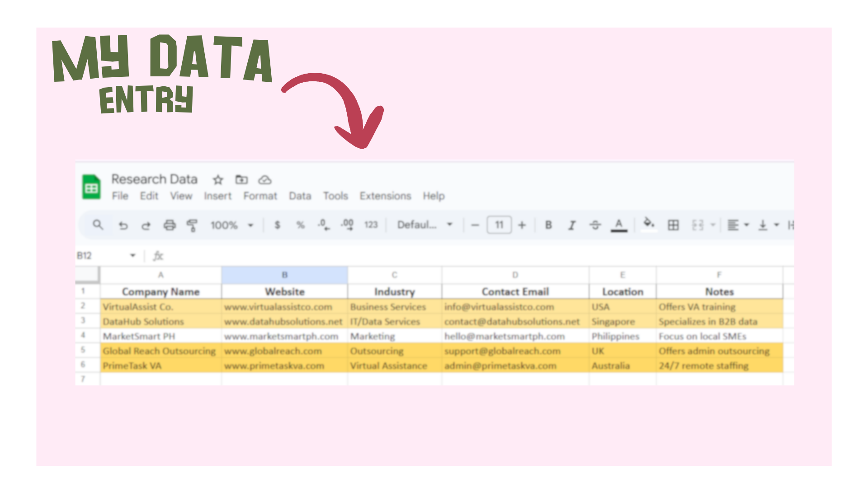Click the fill color bucket icon
Image resolution: width=868 pixels, height=488 pixels.
(649, 223)
